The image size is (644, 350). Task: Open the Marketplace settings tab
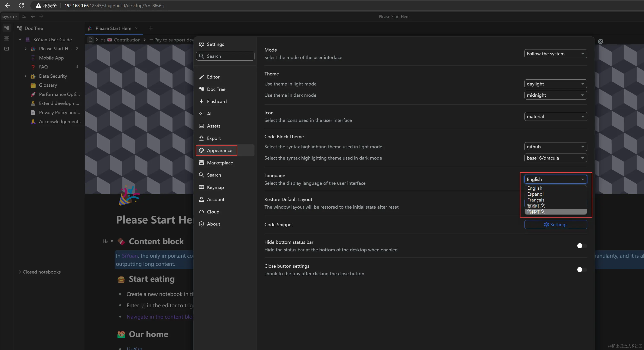pyautogui.click(x=220, y=163)
